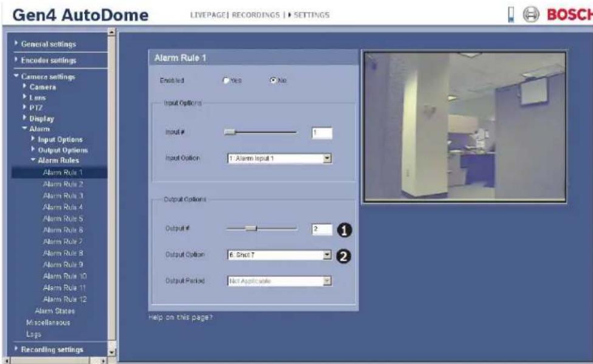Select Alarm Rule 4
Screen dimensions: 593x364
63,207
